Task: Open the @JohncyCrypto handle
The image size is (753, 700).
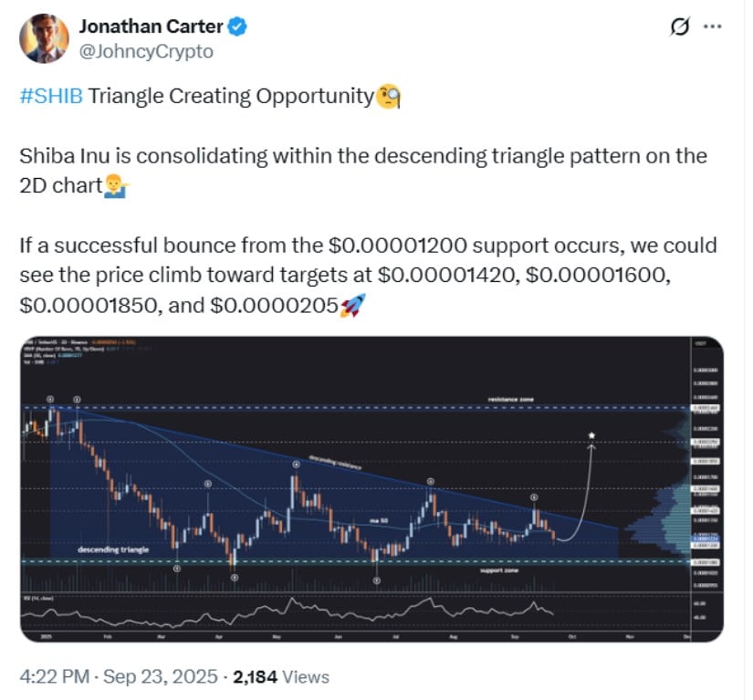Action: [146, 52]
